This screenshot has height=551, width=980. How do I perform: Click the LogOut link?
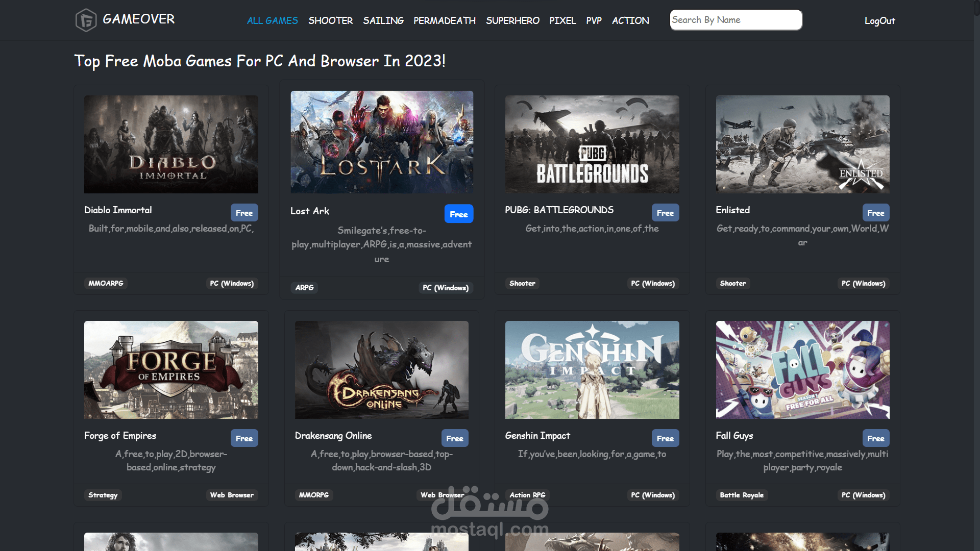879,21
